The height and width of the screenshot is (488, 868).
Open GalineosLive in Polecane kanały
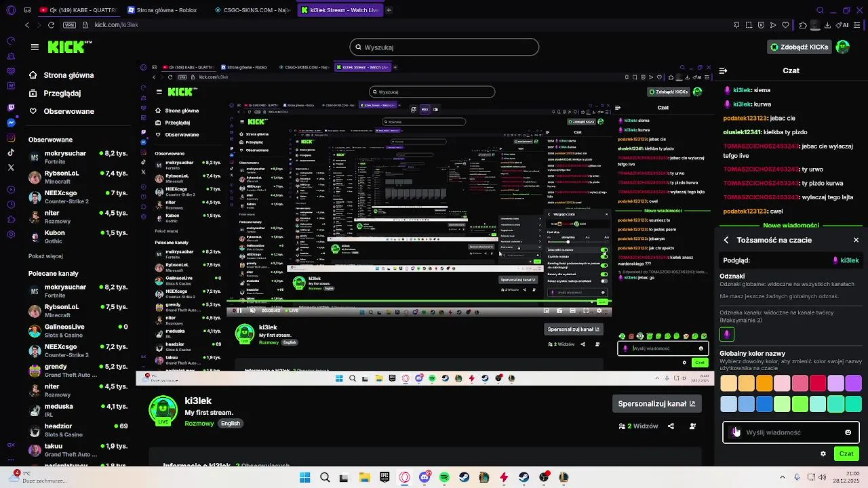click(78, 330)
